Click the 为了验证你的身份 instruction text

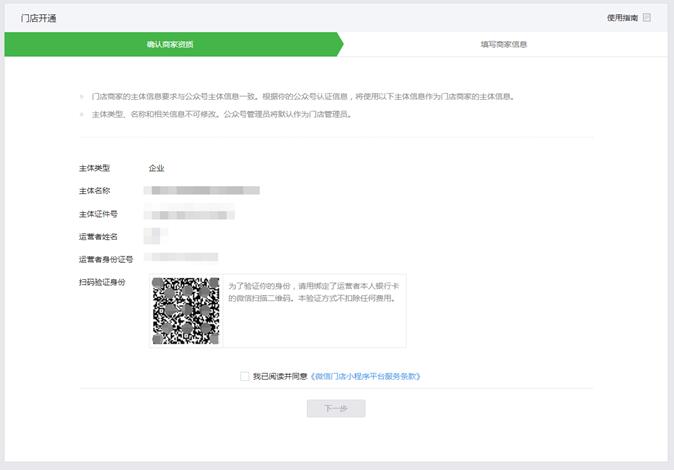[x=314, y=292]
